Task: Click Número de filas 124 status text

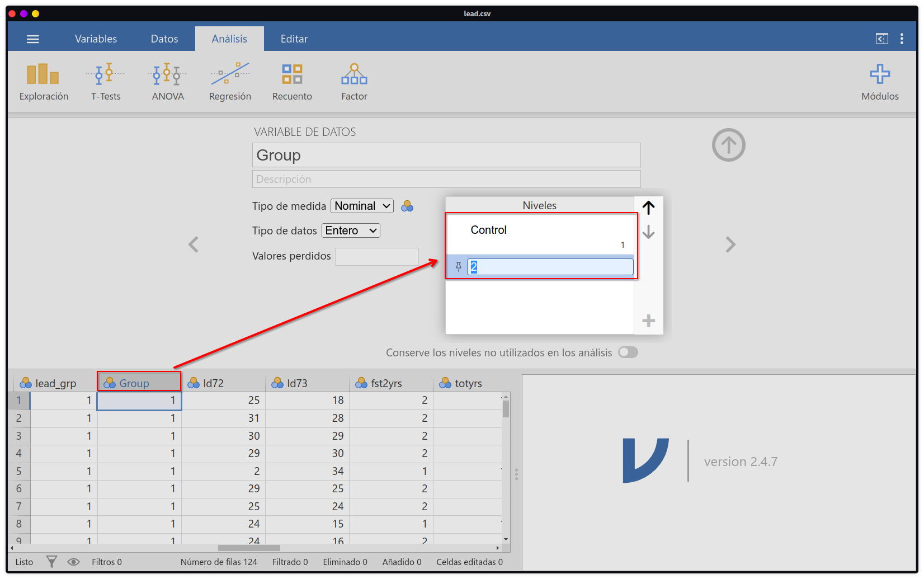Action: pyautogui.click(x=219, y=562)
